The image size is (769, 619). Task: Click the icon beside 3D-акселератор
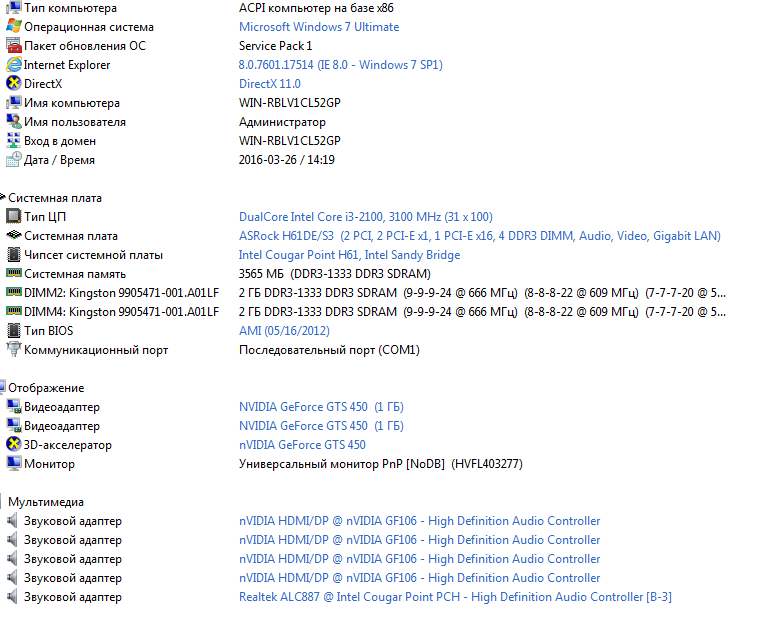tap(13, 445)
